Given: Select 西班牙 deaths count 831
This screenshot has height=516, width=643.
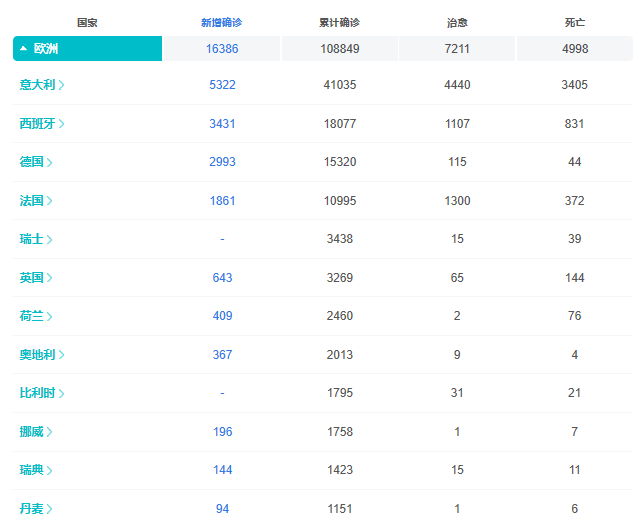Looking at the screenshot, I should 575,124.
